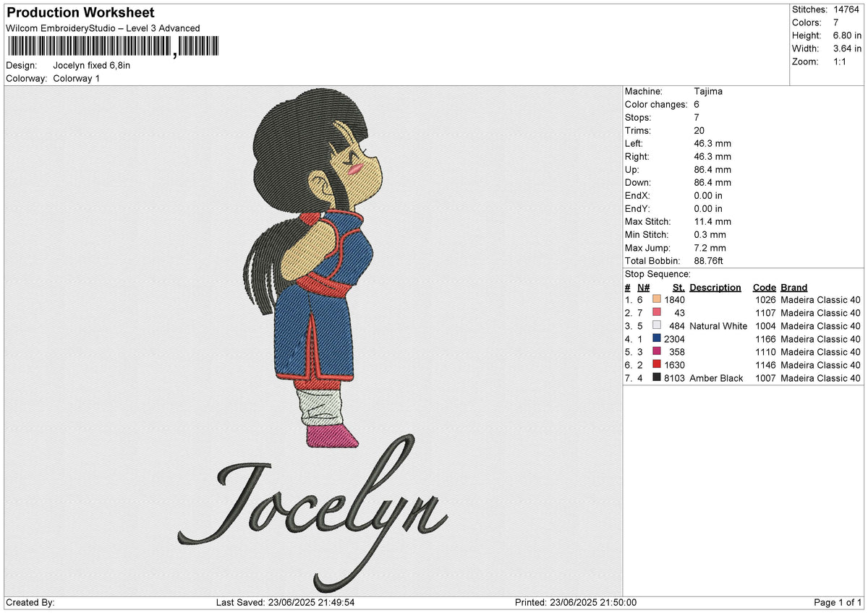Select the 'Production Worksheet' title
Screen dimensions: 868x613
(80, 13)
